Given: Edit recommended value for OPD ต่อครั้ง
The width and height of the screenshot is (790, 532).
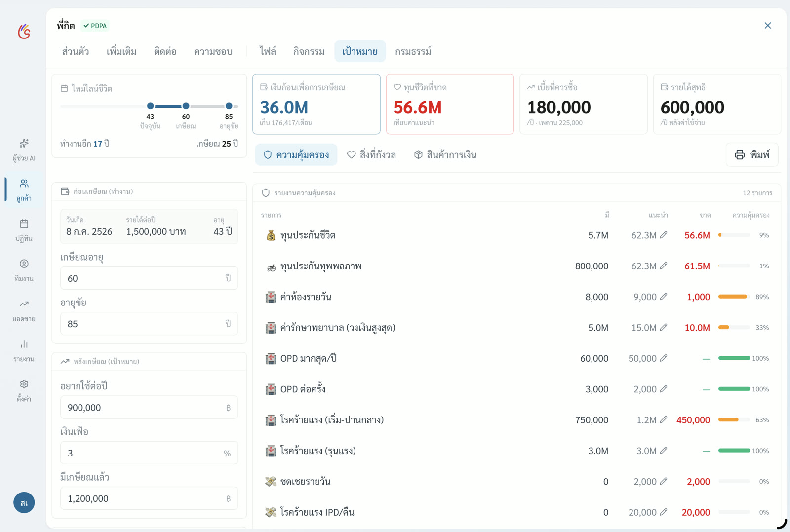Looking at the screenshot, I should point(664,389).
